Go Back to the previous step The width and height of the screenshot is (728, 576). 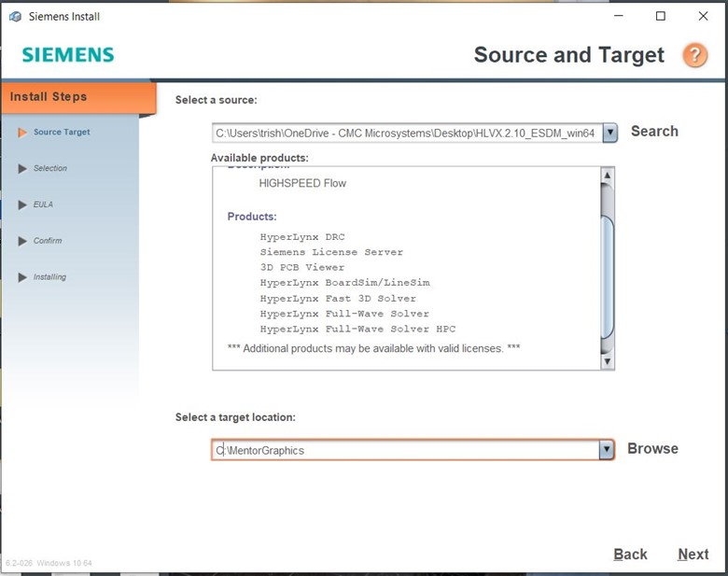point(630,555)
